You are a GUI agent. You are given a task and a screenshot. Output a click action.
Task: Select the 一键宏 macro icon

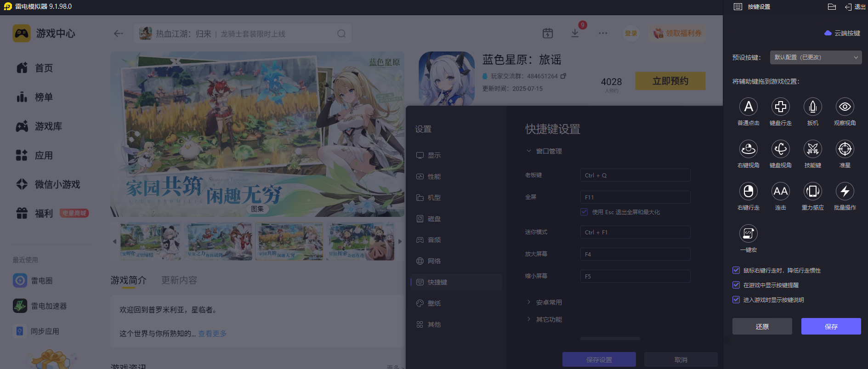pos(749,233)
